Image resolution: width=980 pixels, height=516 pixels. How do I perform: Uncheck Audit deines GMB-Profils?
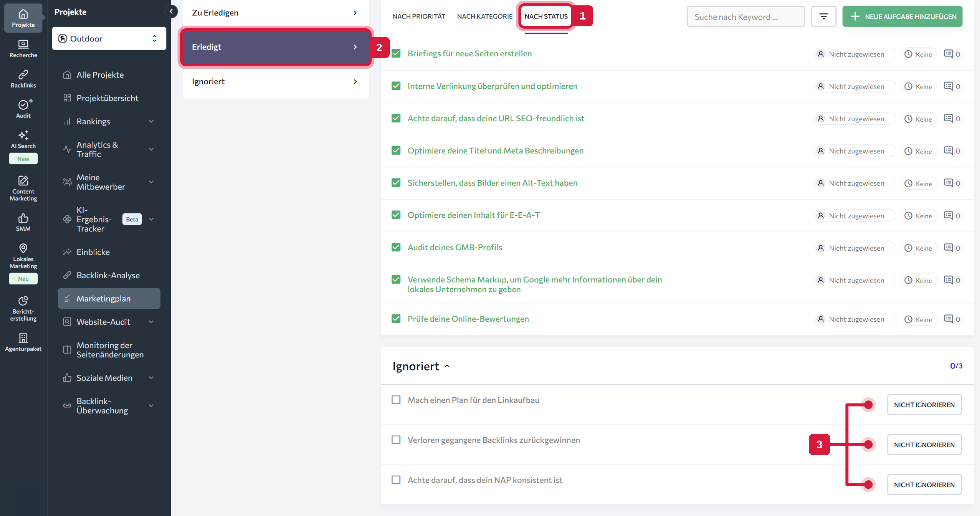click(396, 247)
